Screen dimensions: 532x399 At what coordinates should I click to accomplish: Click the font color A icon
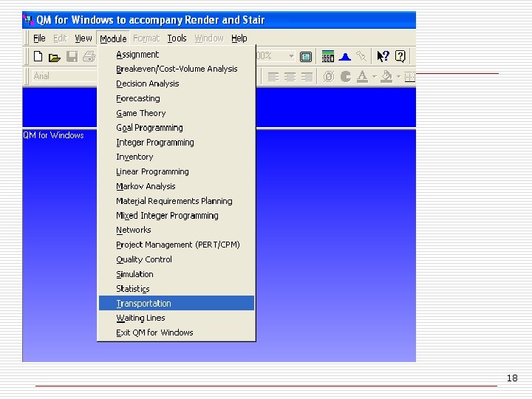pyautogui.click(x=362, y=77)
